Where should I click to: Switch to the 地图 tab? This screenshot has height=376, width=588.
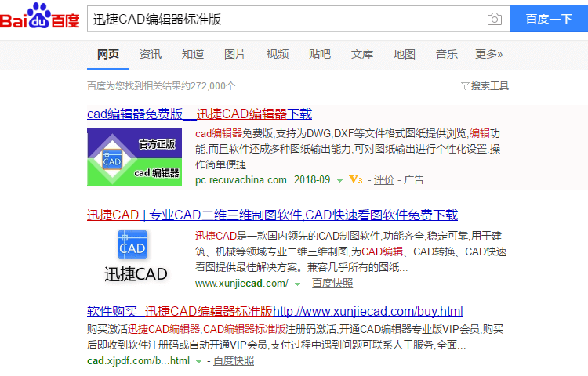point(405,54)
